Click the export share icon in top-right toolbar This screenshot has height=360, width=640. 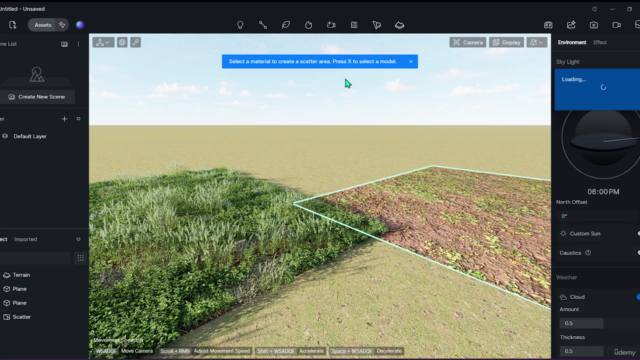[571, 25]
